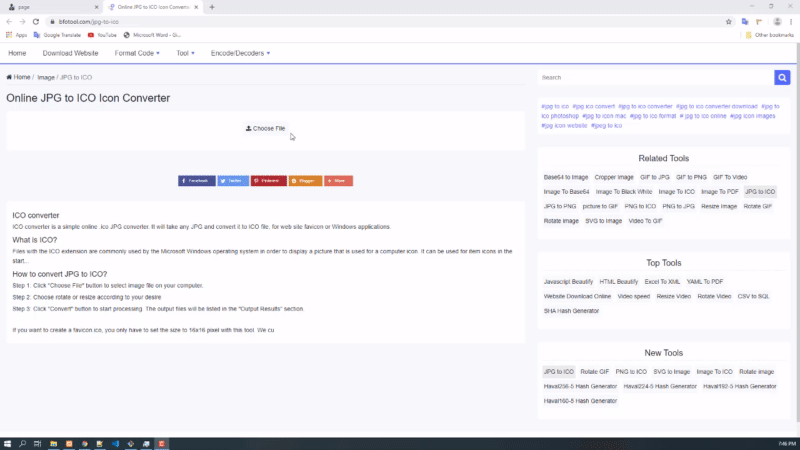Click the Image breadcrumb link
This screenshot has height=450, width=800.
(46, 77)
